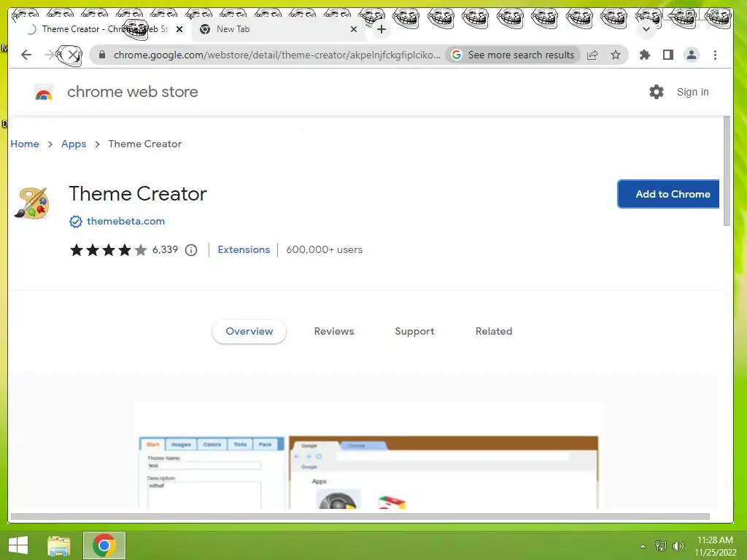Click the 'Theme Creator' breadcrumb text

point(145,144)
